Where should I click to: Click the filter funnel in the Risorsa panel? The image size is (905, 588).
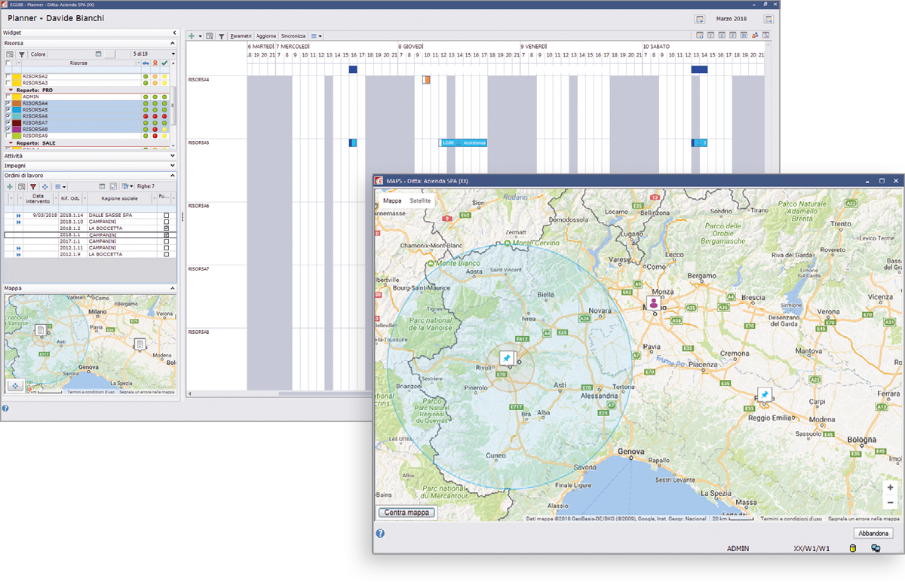[22, 54]
